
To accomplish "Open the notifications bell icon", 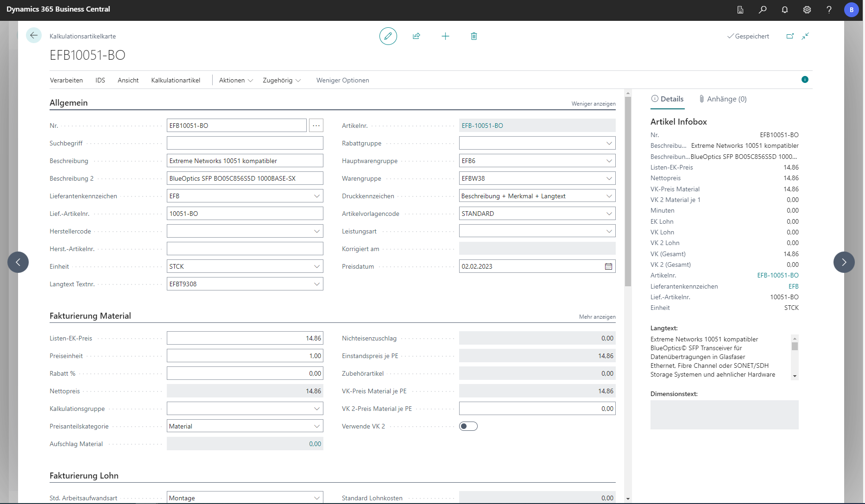I will pos(785,10).
